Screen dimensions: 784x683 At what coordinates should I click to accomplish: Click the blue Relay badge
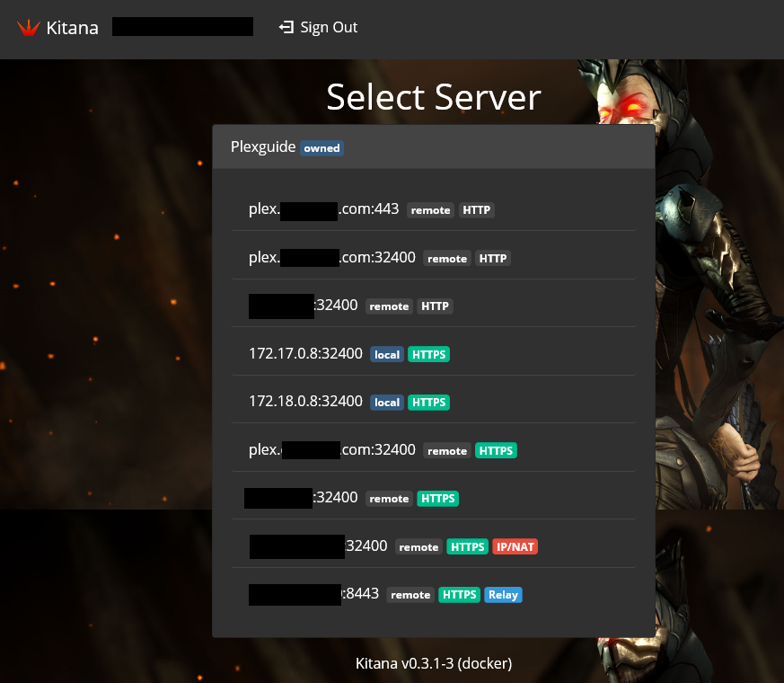tap(503, 594)
